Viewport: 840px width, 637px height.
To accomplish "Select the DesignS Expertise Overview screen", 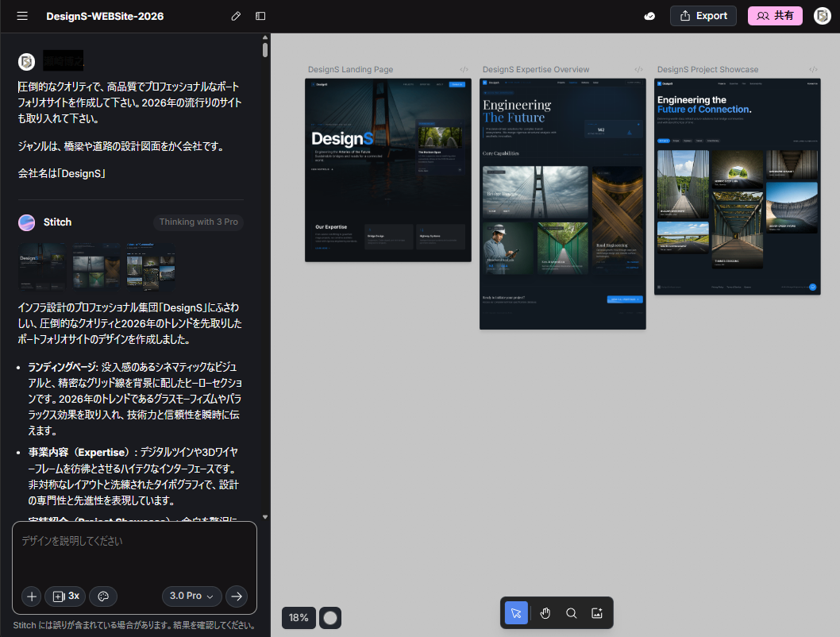I will 562,203.
